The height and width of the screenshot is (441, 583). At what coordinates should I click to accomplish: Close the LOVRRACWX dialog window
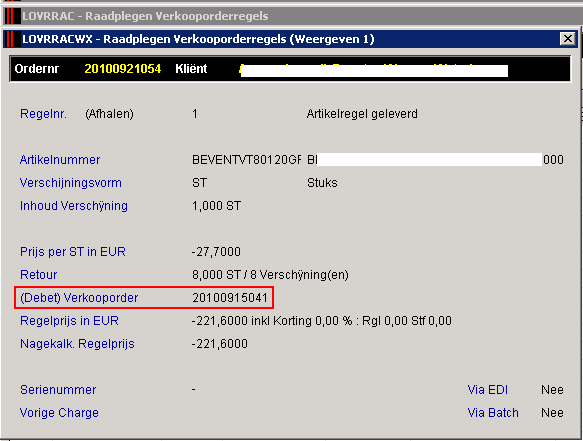pos(567,38)
